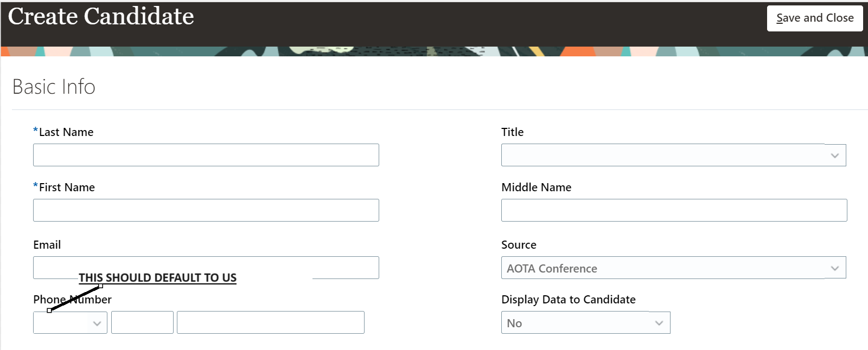Screen dimensions: 868x350
Task: Open the Title dropdown
Action: pos(673,155)
